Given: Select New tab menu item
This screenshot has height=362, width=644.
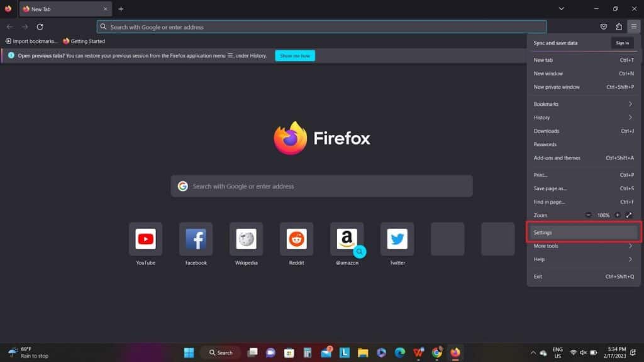Looking at the screenshot, I should pyautogui.click(x=583, y=60).
